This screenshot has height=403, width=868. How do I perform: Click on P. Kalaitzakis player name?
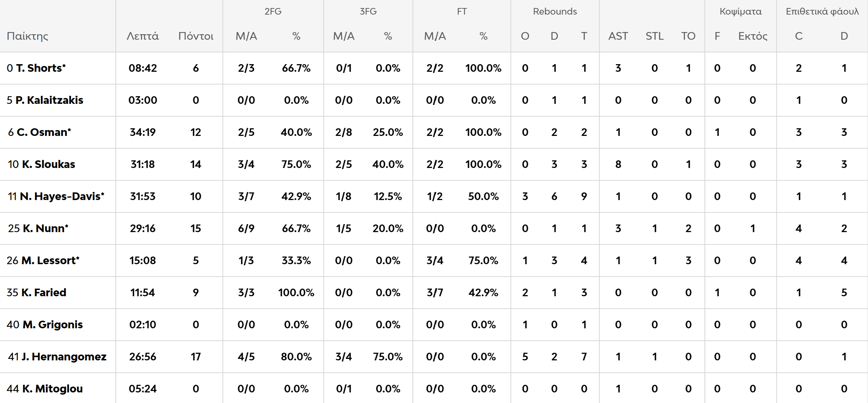coord(49,100)
